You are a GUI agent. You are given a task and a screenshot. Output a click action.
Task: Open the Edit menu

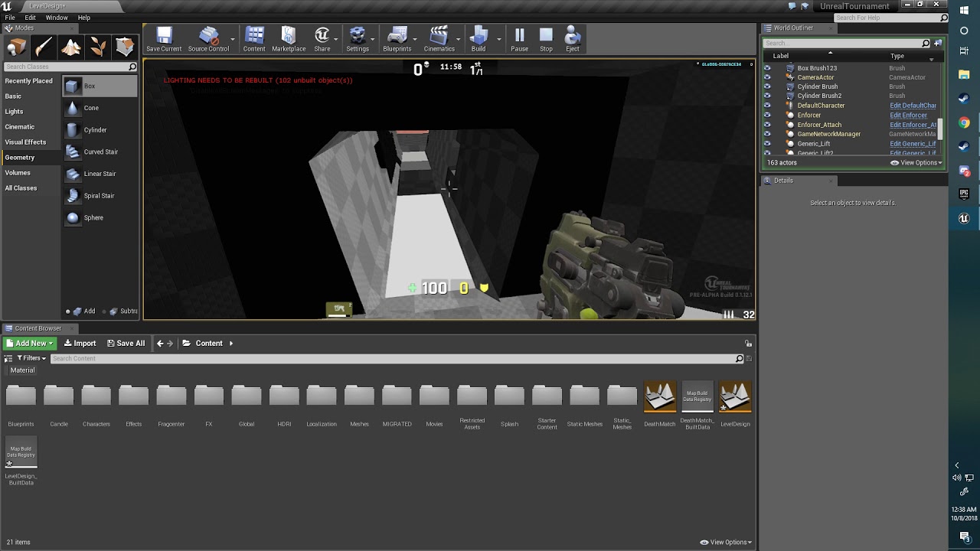30,18
